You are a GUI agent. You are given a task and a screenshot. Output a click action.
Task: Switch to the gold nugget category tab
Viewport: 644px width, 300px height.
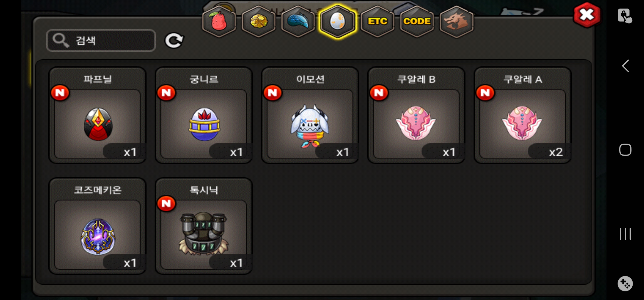click(x=259, y=21)
